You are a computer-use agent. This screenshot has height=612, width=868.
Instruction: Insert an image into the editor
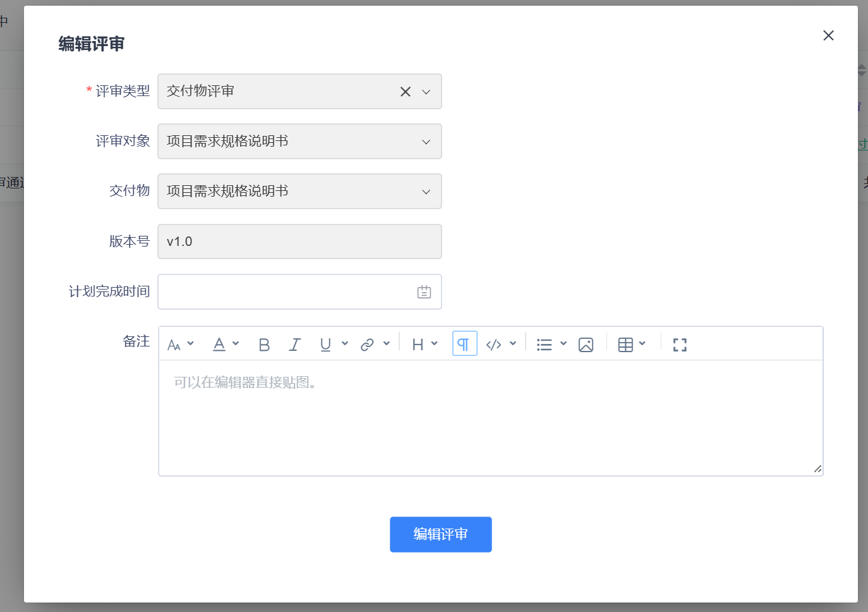(x=586, y=345)
